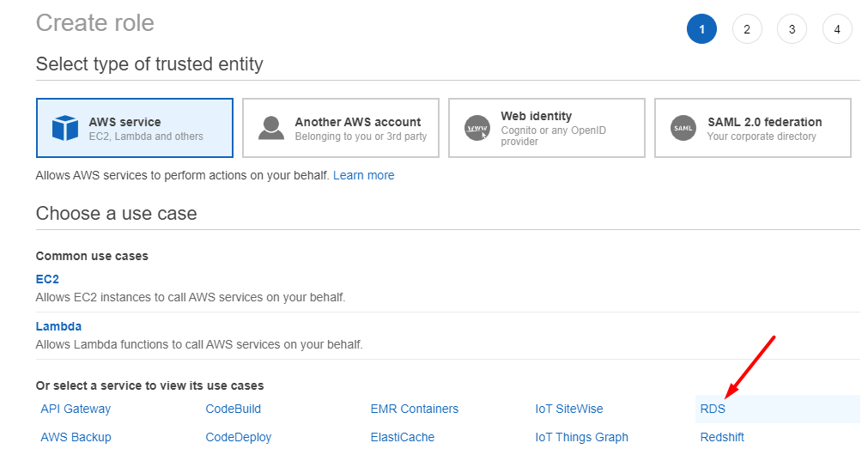This screenshot has height=449, width=868.
Task: Select Web identity as trusted entity
Action: pos(546,128)
